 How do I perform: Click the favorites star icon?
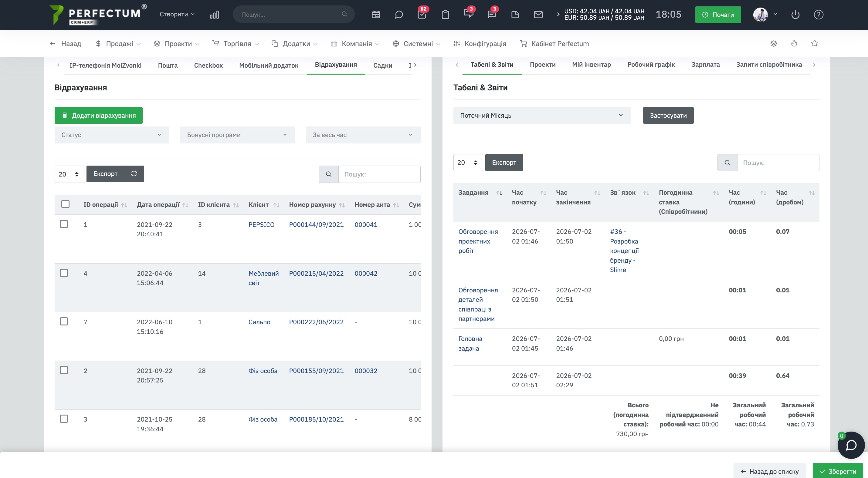click(814, 43)
